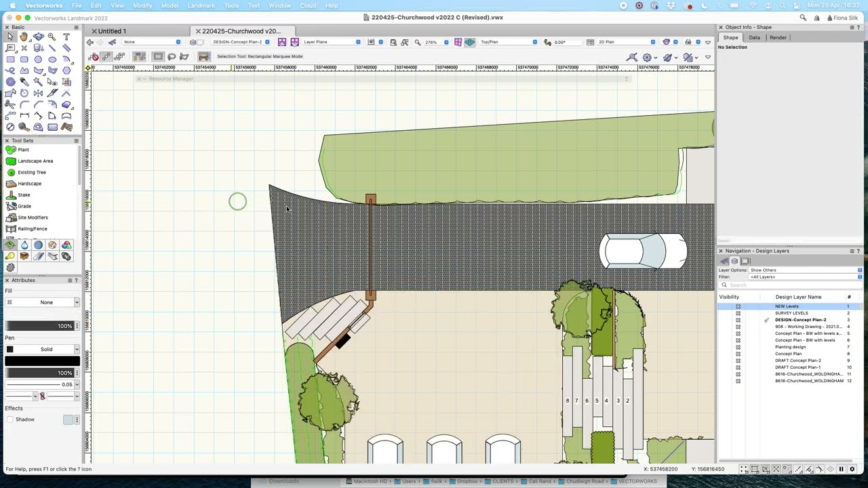Image resolution: width=868 pixels, height=488 pixels.
Task: Click the black pen color swatch
Action: click(42, 361)
